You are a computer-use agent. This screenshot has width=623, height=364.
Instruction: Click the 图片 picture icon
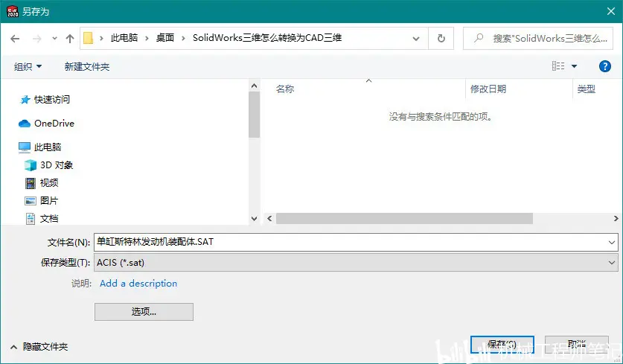(31, 201)
